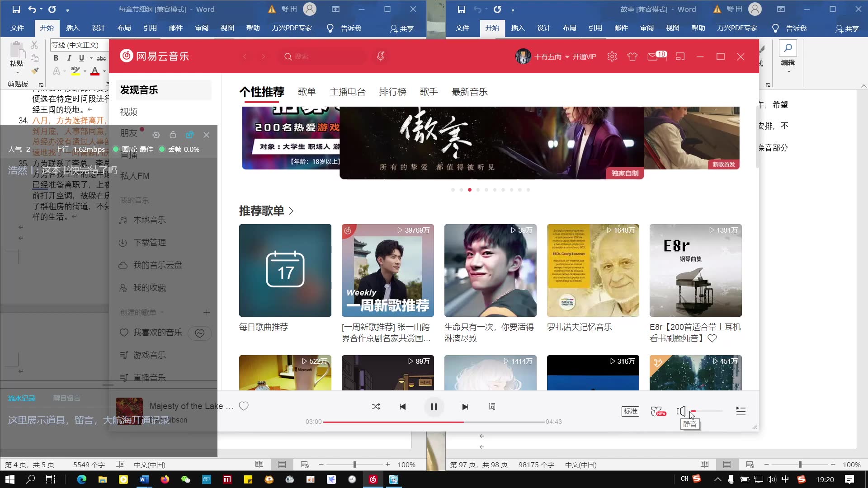868x488 pixels.
Task: Like the Majesty of the Lake song
Action: click(244, 406)
